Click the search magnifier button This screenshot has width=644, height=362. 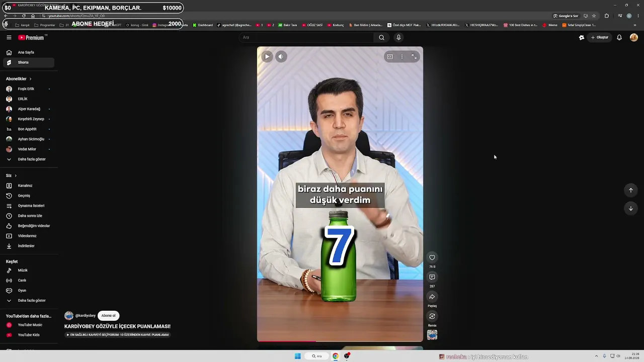coord(381,37)
